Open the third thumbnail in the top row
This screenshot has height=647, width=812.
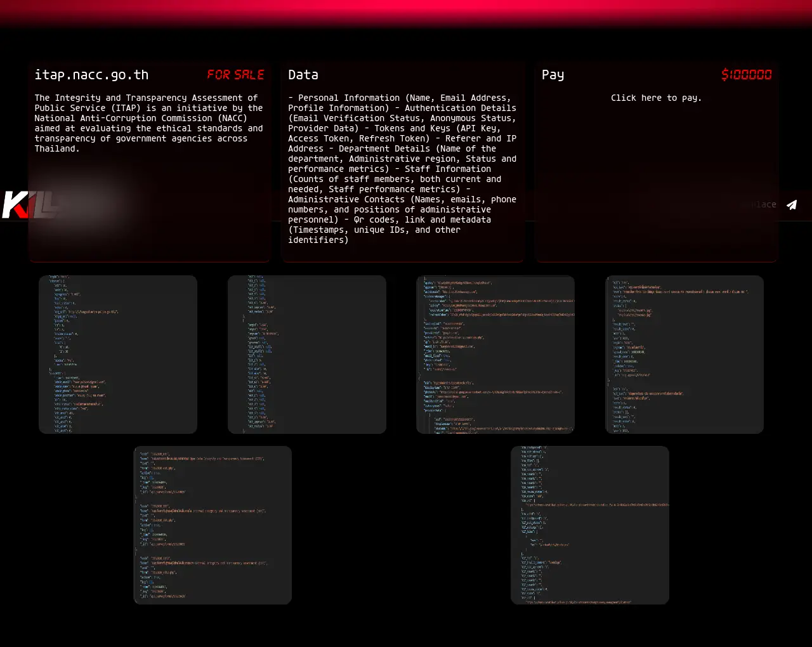click(495, 355)
